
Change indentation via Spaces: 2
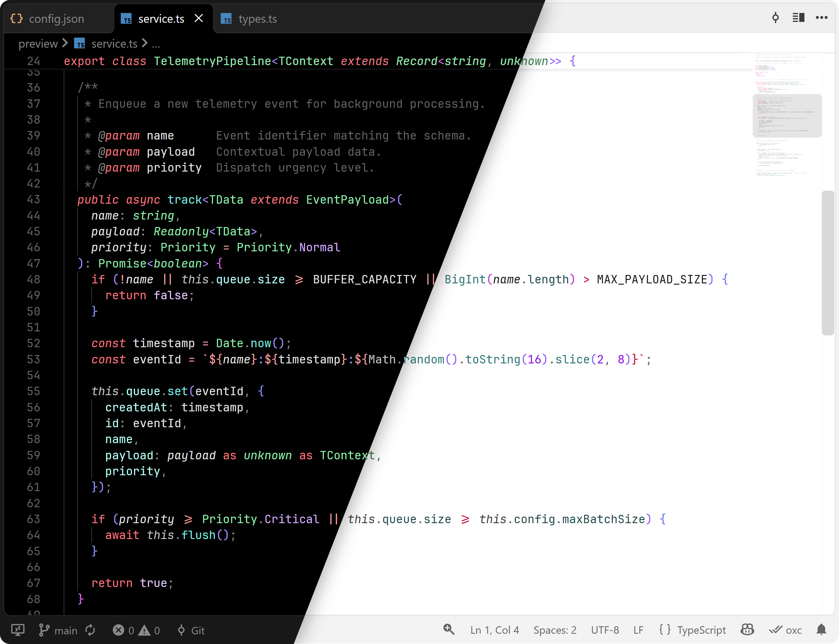pos(555,630)
